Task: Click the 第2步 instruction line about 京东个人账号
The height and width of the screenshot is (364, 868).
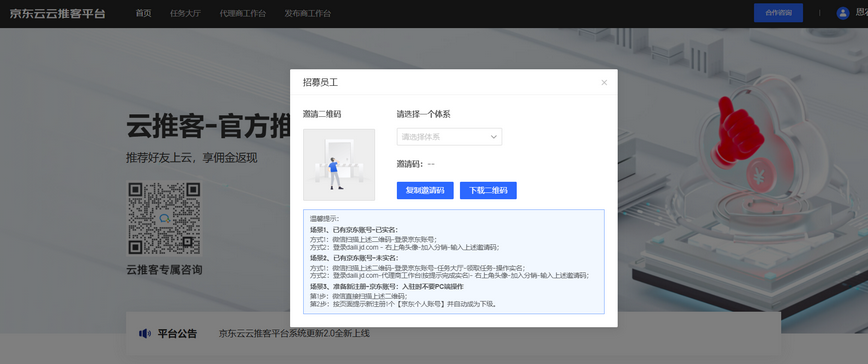Action: click(403, 304)
